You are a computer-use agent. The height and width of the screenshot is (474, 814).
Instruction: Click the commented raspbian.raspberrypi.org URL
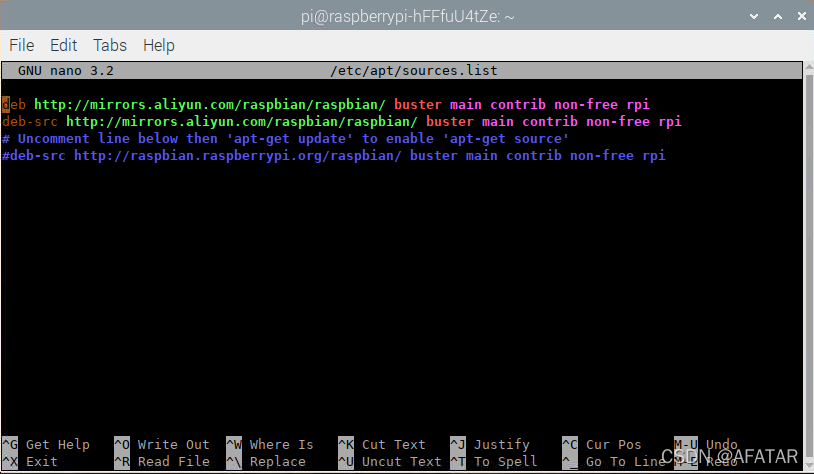tap(238, 156)
